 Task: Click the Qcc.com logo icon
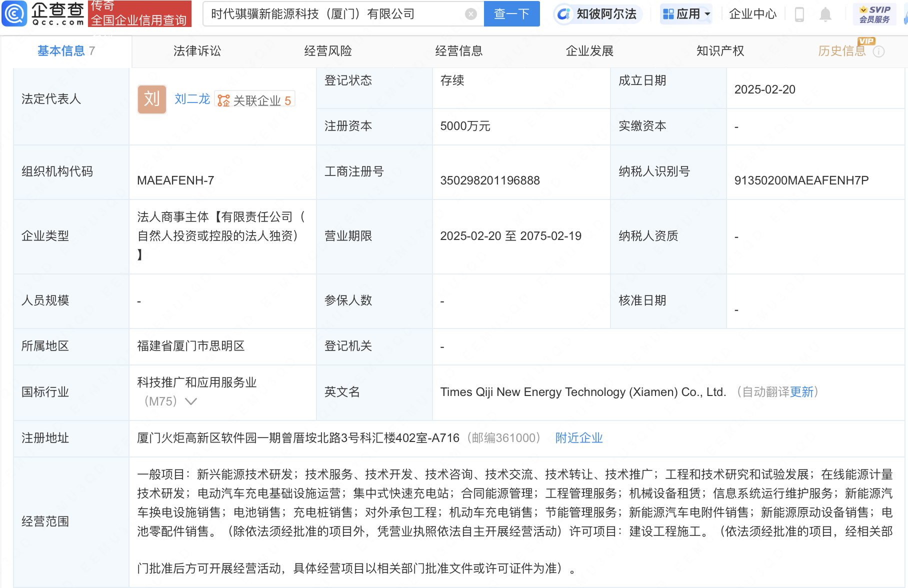coord(14,13)
